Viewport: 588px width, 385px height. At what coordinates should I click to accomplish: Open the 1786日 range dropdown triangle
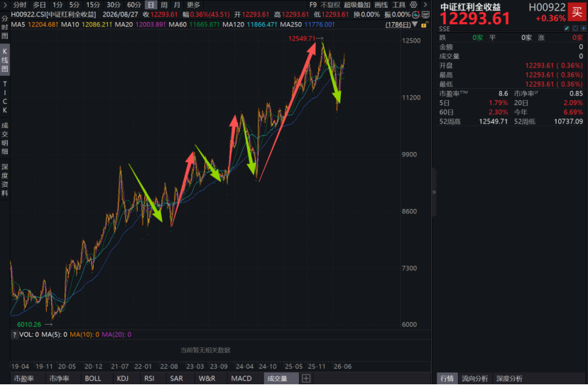click(415, 24)
